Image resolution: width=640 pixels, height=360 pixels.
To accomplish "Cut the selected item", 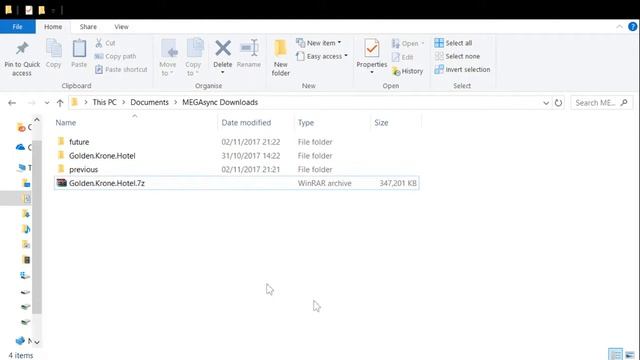I will [105, 43].
